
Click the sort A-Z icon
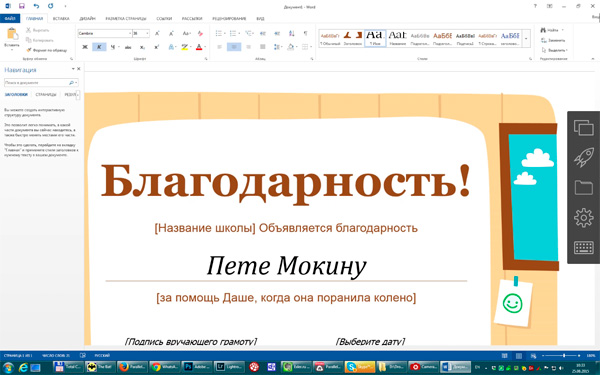click(292, 34)
